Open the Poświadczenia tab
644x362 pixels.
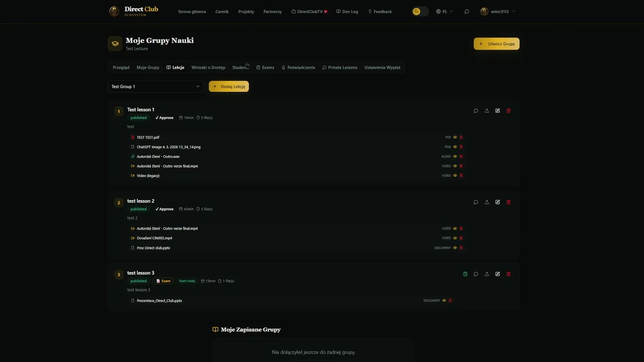pyautogui.click(x=298, y=67)
